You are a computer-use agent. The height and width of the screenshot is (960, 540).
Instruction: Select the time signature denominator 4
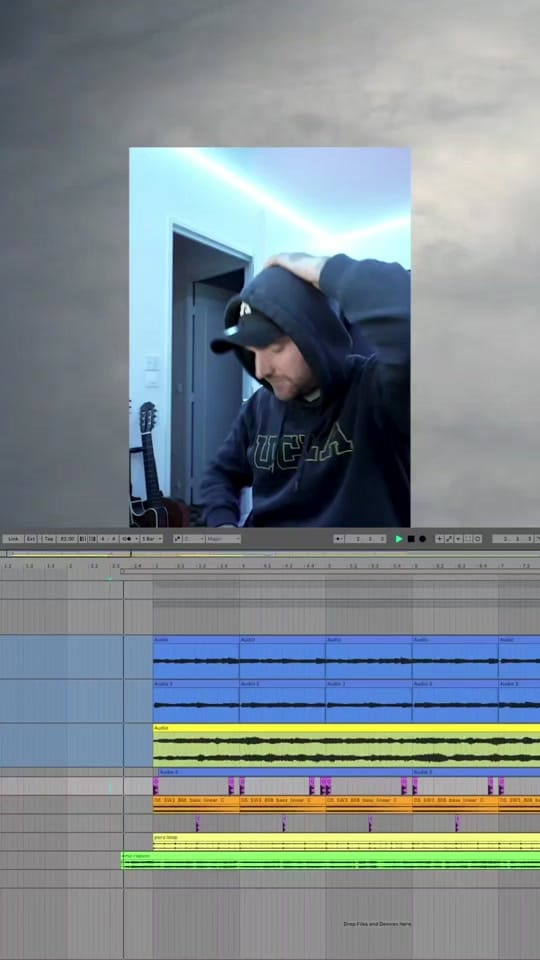tap(113, 539)
